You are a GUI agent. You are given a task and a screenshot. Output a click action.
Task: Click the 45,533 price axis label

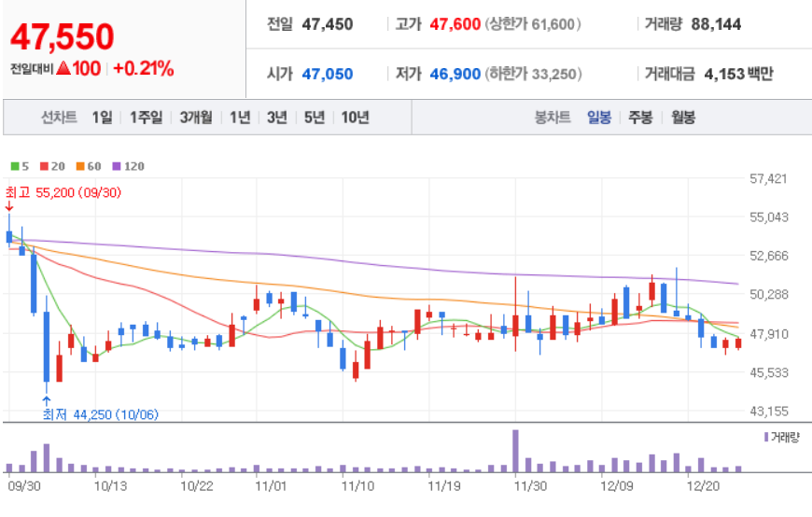click(x=769, y=373)
